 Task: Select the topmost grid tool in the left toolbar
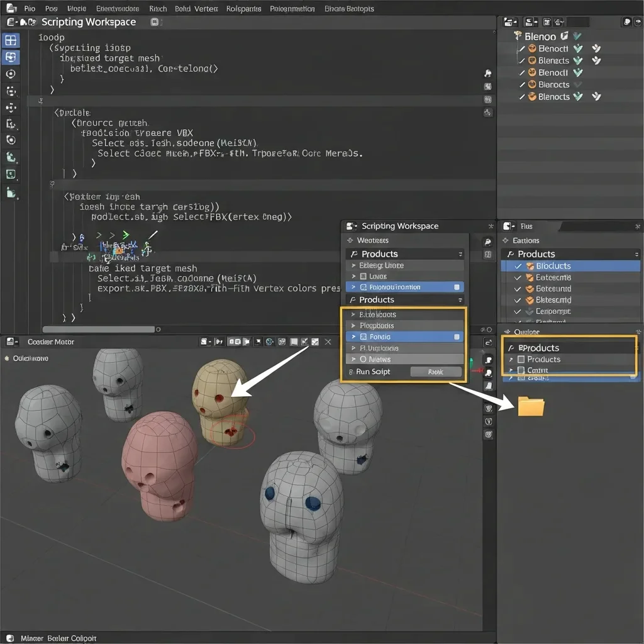11,41
